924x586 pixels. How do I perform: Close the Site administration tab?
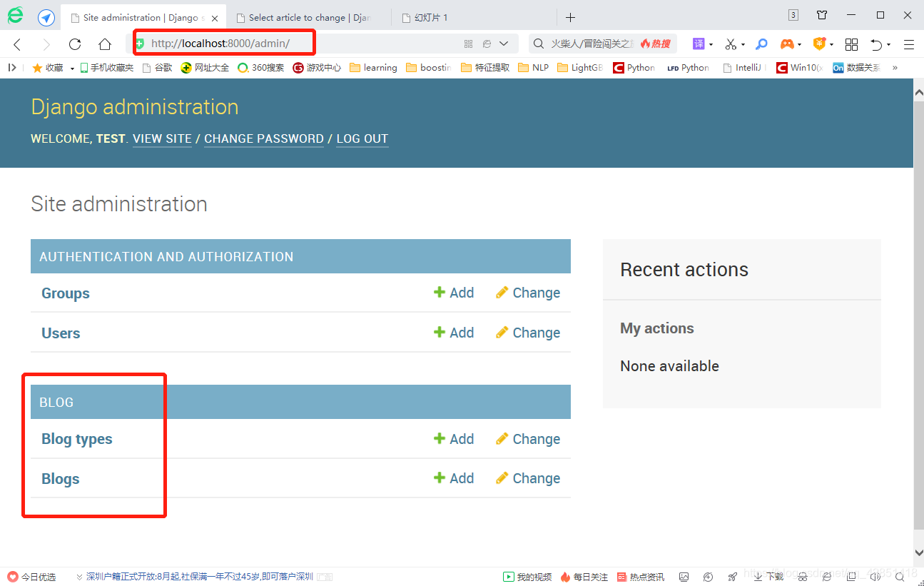click(215, 18)
